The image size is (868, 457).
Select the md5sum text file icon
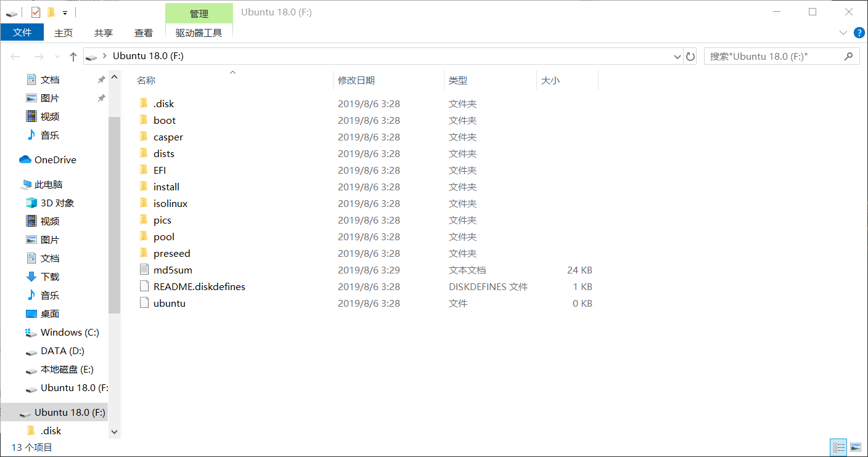tap(144, 270)
